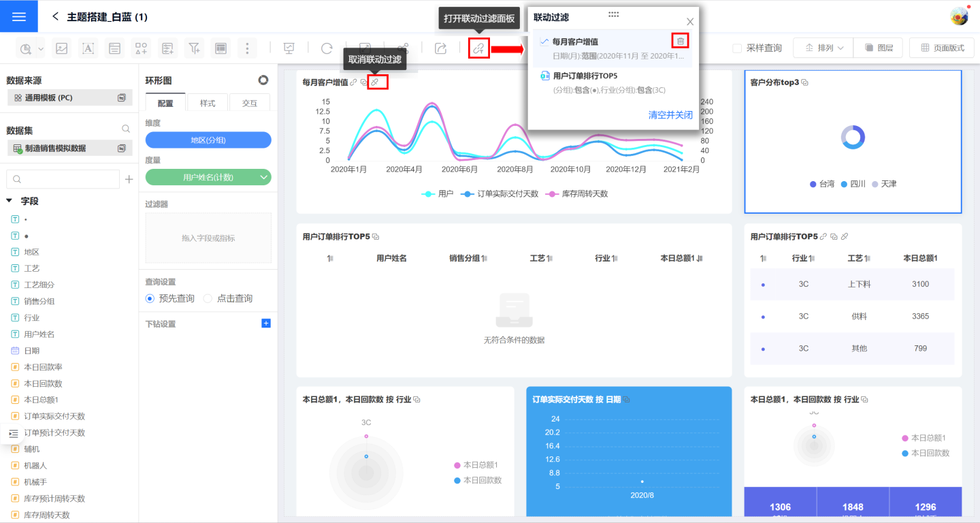This screenshot has width=980, height=523.
Task: Collapse the 字段 tree section
Action: pyautogui.click(x=10, y=201)
